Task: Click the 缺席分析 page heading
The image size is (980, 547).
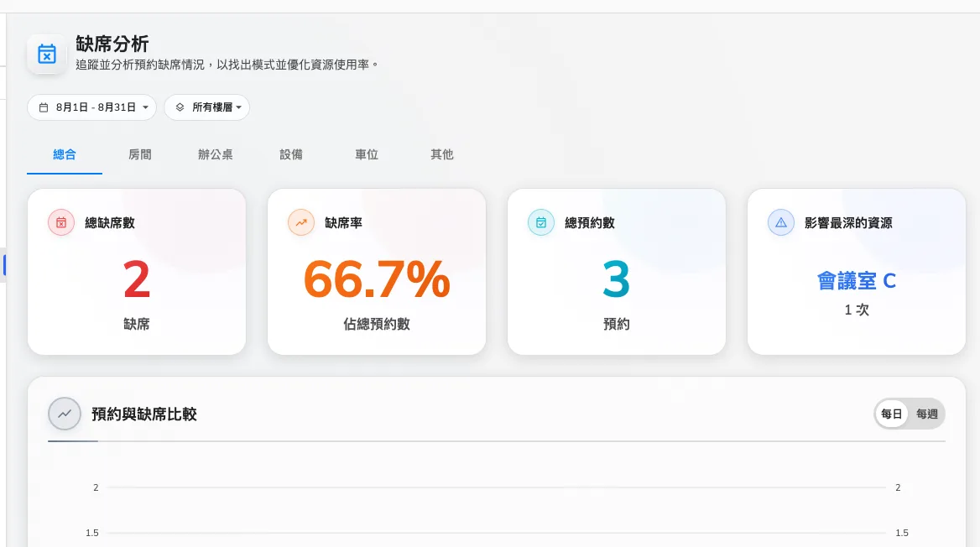Action: [112, 44]
